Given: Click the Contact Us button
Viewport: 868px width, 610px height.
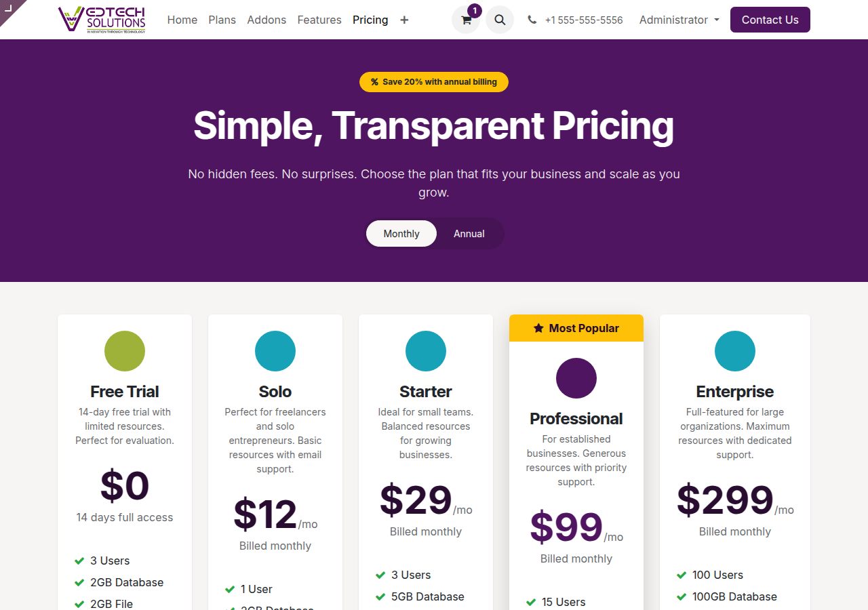Looking at the screenshot, I should coord(770,20).
